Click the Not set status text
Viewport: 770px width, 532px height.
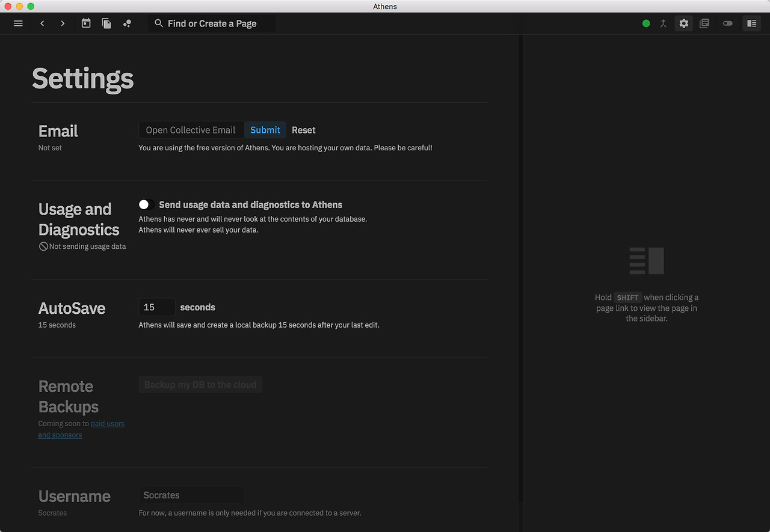(x=50, y=148)
